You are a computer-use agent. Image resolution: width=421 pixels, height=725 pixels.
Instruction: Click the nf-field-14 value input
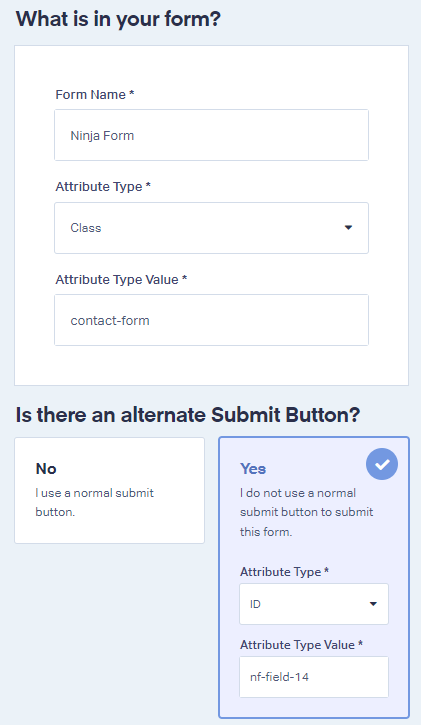pos(314,677)
